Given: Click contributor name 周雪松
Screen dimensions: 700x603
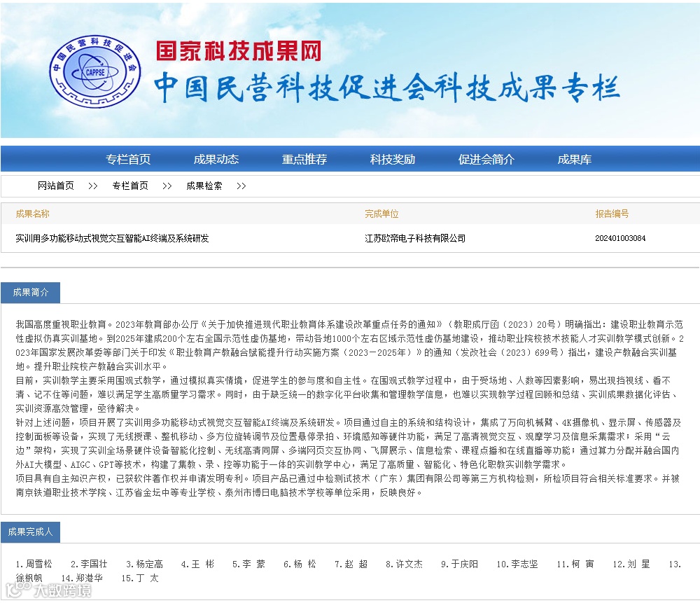Looking at the screenshot, I should [x=38, y=564].
